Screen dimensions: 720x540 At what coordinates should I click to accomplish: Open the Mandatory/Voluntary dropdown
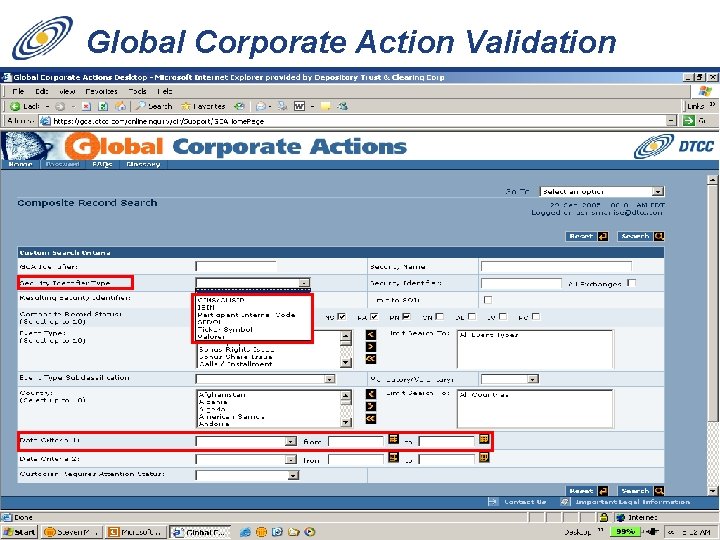[x=509, y=379]
